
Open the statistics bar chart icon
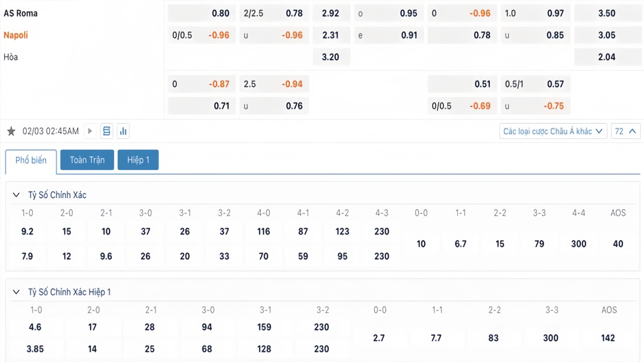pos(123,131)
